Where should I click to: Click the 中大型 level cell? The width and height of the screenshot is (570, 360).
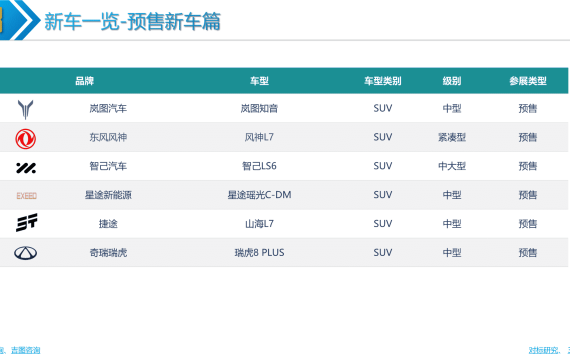pos(452,166)
